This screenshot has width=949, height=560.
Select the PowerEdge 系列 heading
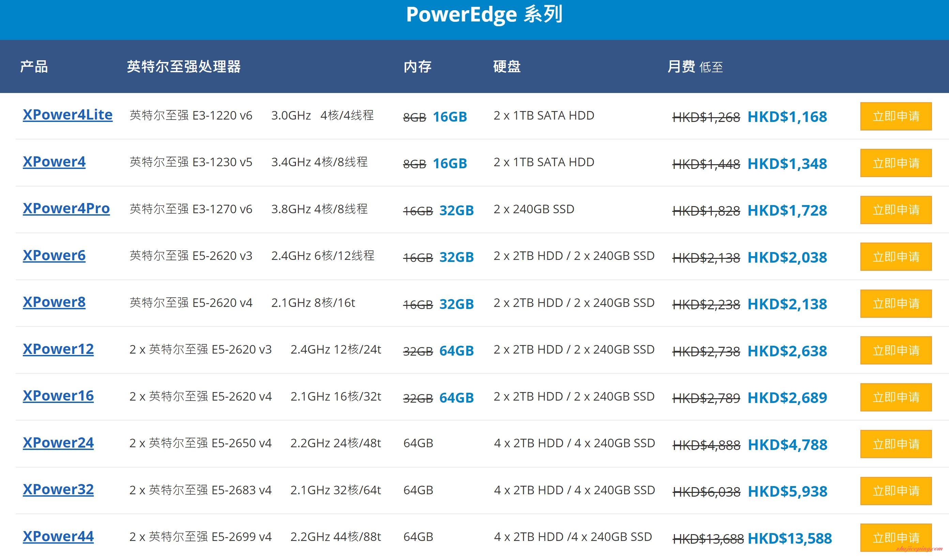click(484, 15)
